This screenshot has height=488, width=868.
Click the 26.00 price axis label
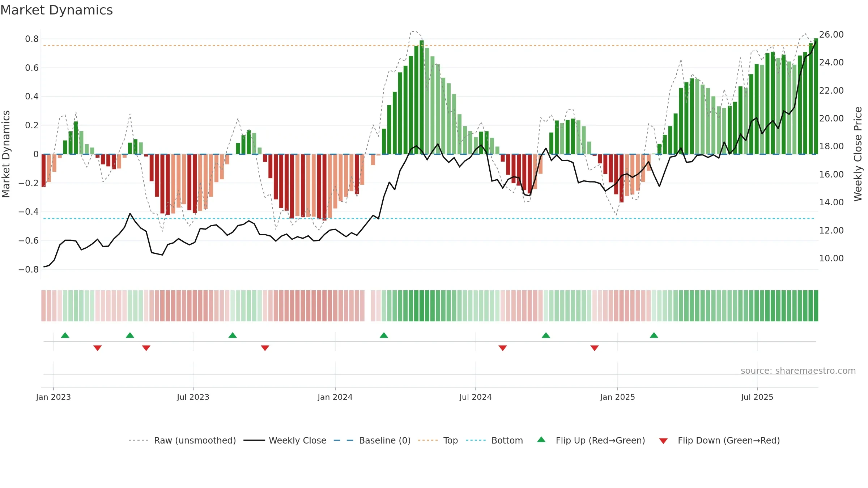(831, 34)
